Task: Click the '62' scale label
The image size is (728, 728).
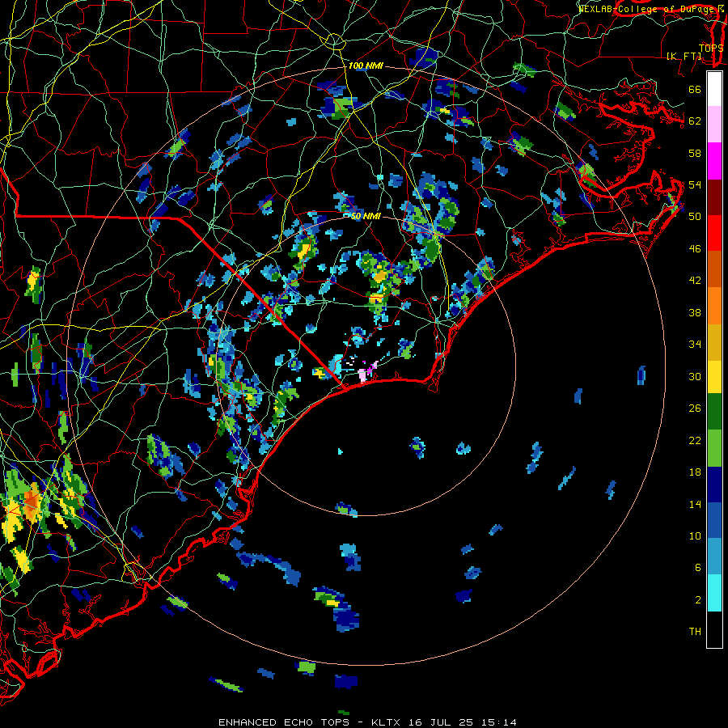Action: [x=695, y=121]
